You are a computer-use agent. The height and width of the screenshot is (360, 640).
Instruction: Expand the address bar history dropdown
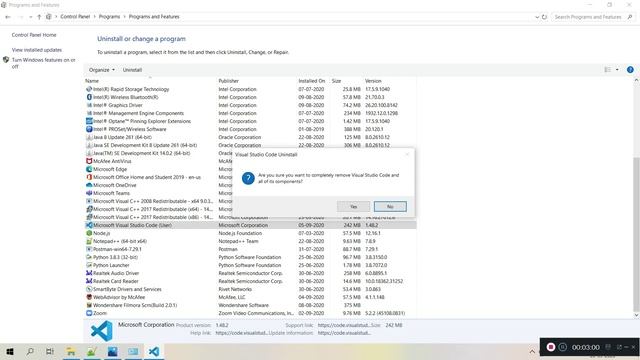[537, 17]
